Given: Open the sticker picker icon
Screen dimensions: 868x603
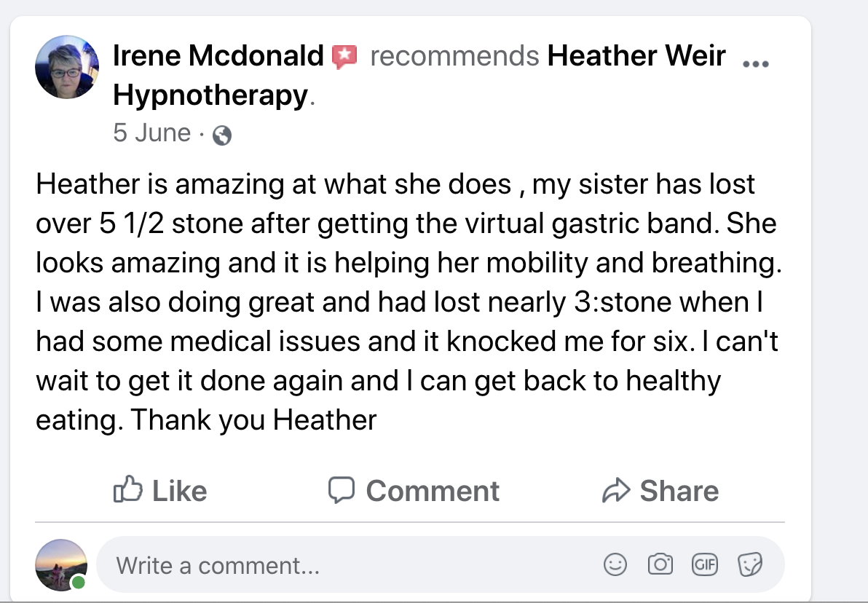Looking at the screenshot, I should pos(749,564).
